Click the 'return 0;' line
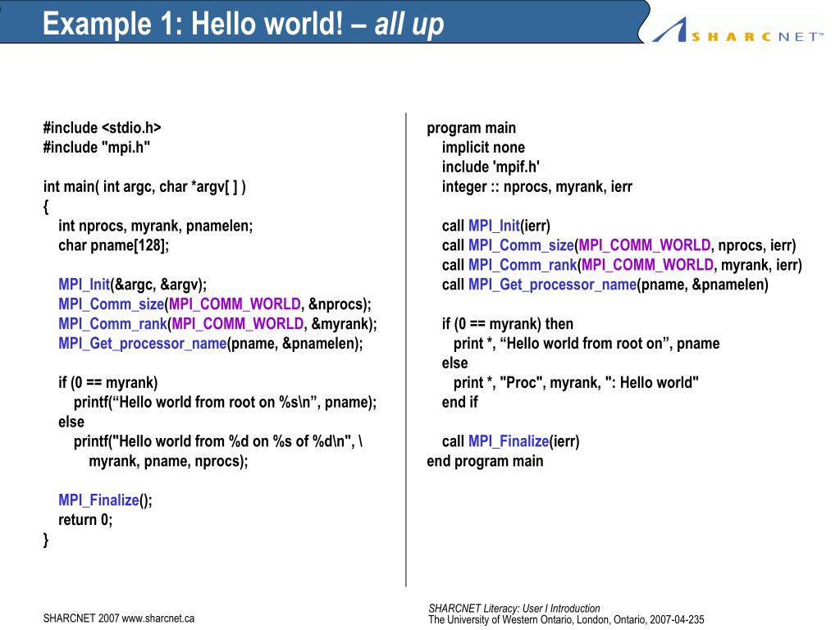This screenshot has height=630, width=840. click(x=85, y=519)
